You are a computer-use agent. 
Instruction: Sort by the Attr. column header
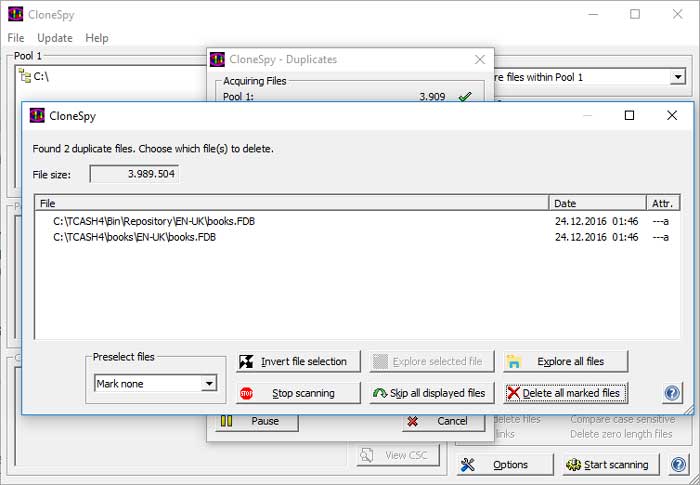click(663, 203)
